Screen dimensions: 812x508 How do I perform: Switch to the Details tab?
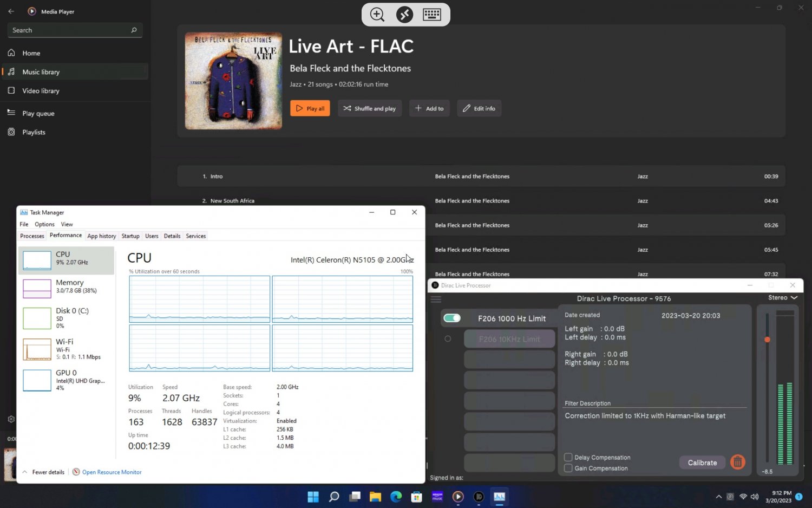tap(172, 236)
